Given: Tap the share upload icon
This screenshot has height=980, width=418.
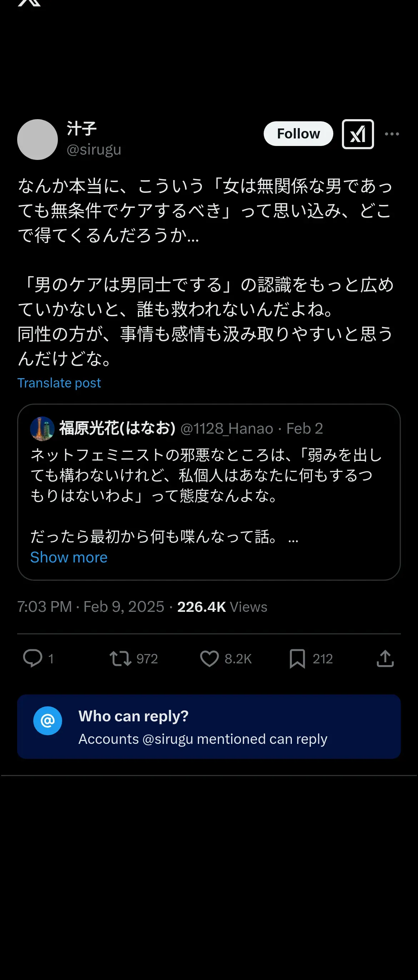Looking at the screenshot, I should click(385, 658).
